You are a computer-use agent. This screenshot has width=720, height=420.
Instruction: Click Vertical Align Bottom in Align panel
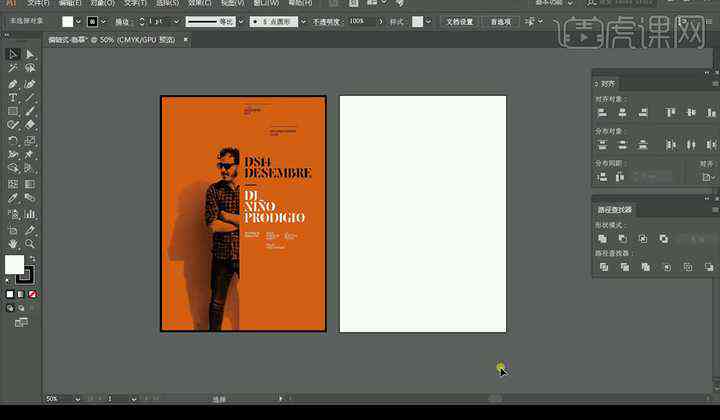[711, 112]
